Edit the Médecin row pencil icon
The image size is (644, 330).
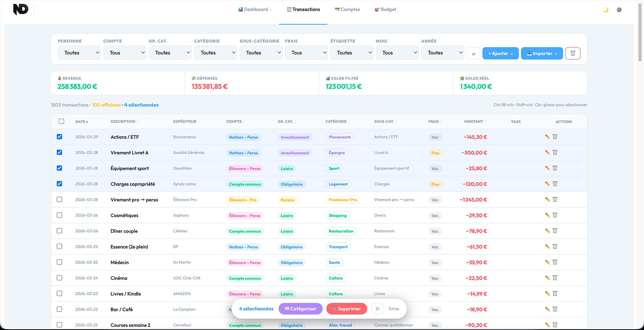[x=548, y=262]
